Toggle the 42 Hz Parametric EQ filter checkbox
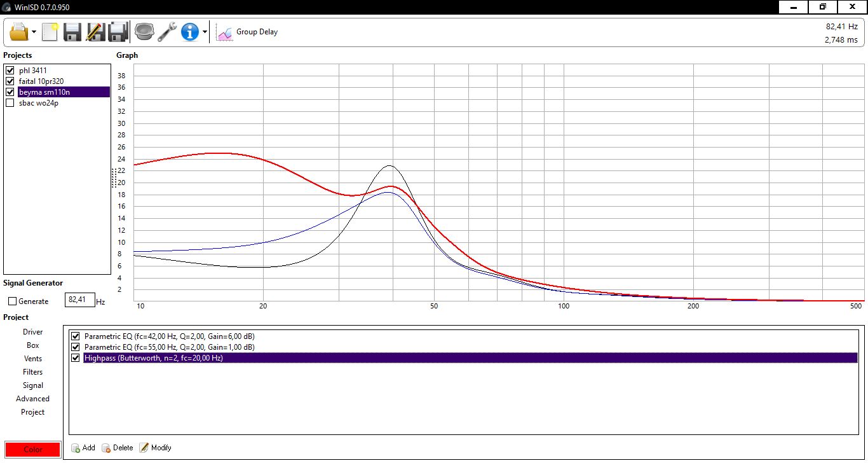This screenshot has height=463, width=868. 76,336
